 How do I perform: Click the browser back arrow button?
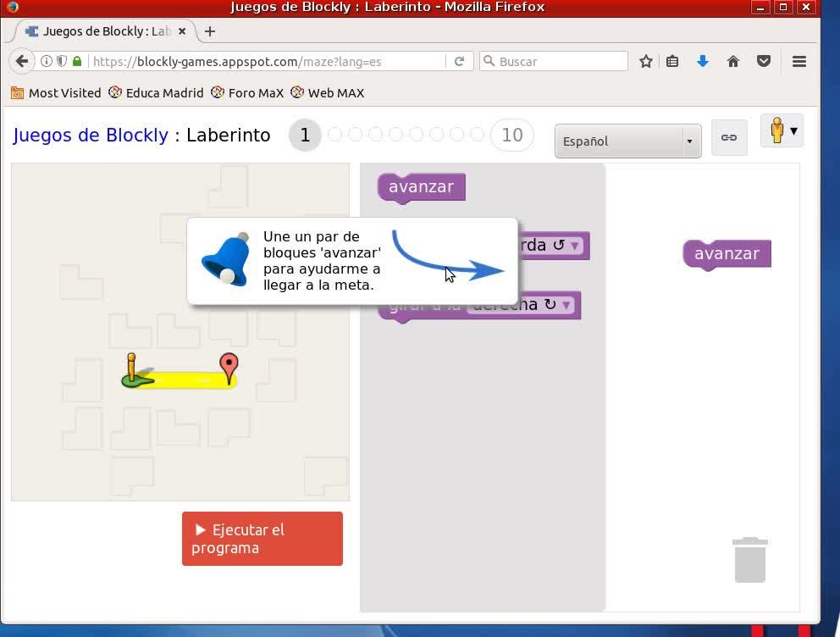(x=21, y=61)
